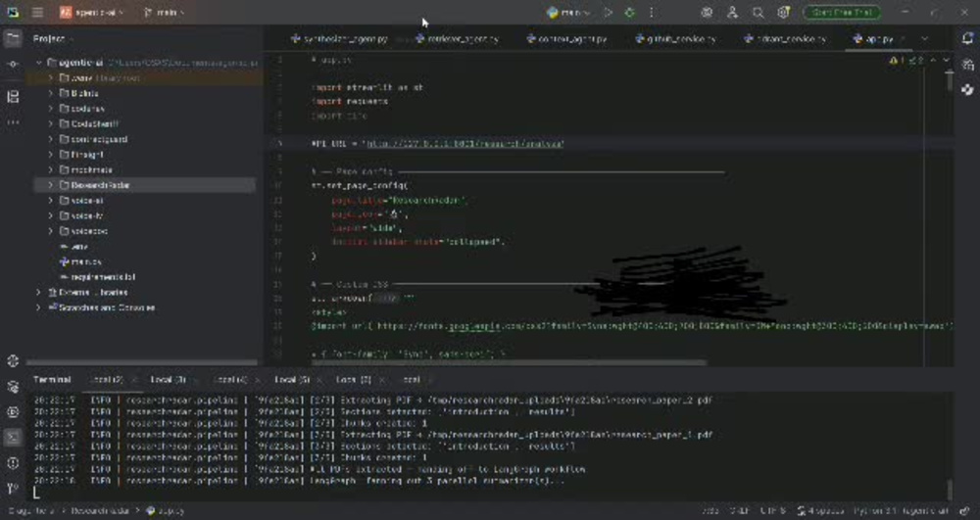Viewport: 980px width, 520px height.
Task: Open Search Everywhere magnifier icon
Action: coord(759,13)
